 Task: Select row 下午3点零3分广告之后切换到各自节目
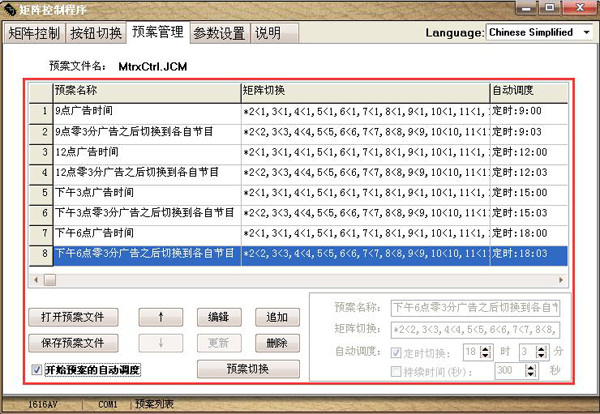(x=298, y=214)
